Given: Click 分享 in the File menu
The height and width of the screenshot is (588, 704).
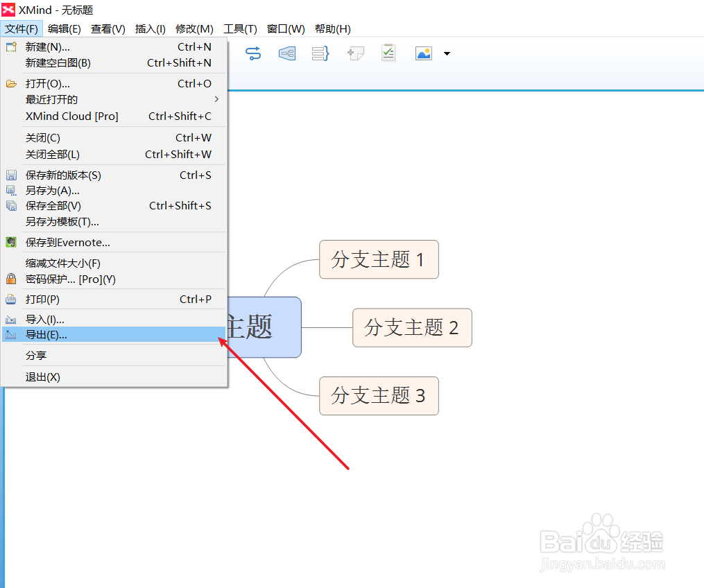Looking at the screenshot, I should [x=42, y=355].
